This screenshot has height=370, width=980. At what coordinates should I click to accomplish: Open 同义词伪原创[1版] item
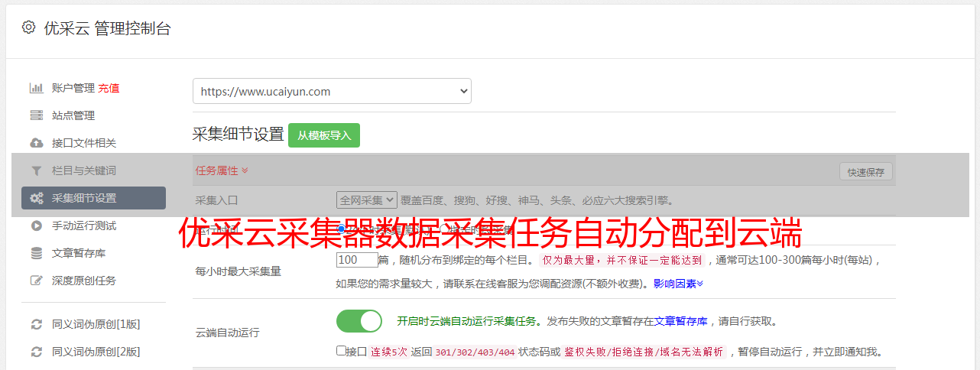(96, 324)
